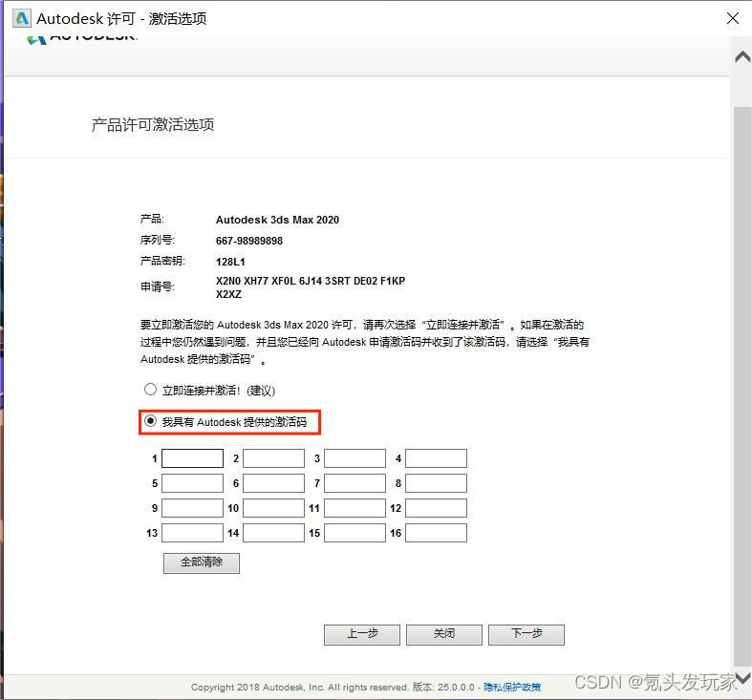Viewport: 752px width, 700px height.
Task: Click the 下一步 next step button
Action: [526, 634]
